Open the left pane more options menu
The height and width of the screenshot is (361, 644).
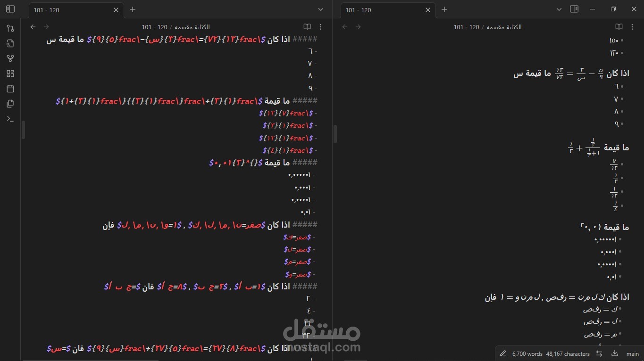[x=320, y=27]
